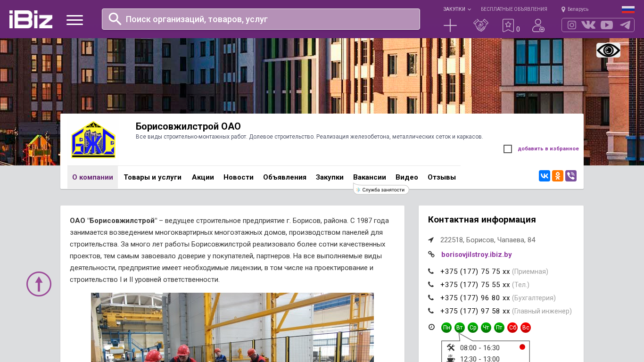Open the hamburger main menu
Image resolution: width=644 pixels, height=362 pixels.
(x=74, y=20)
